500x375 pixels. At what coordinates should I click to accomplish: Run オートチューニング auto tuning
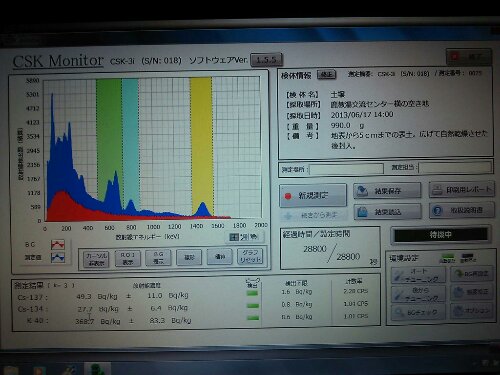tap(418, 275)
